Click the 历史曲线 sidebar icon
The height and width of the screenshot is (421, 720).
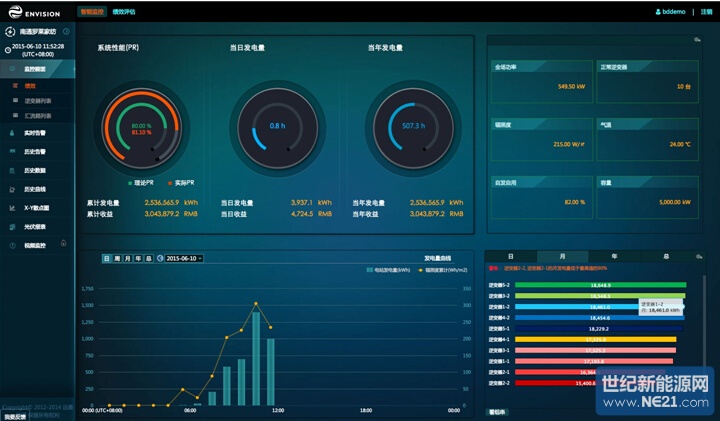(13, 189)
